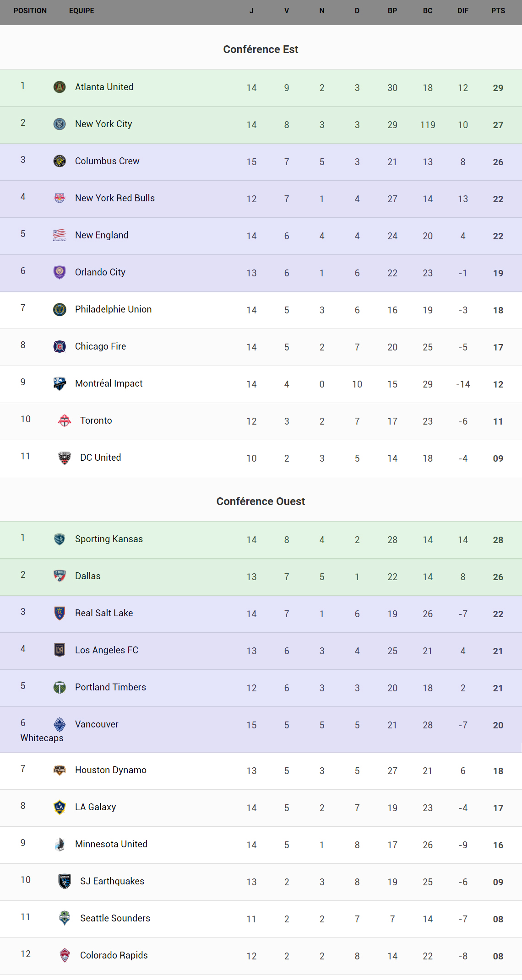The width and height of the screenshot is (522, 980).
Task: Open the Chicago Fire team name
Action: 100,346
